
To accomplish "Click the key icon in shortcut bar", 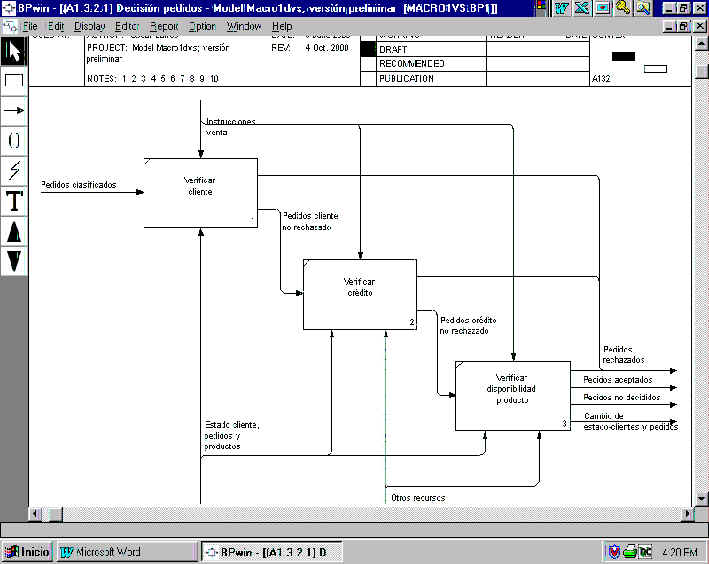I will pyautogui.click(x=623, y=8).
